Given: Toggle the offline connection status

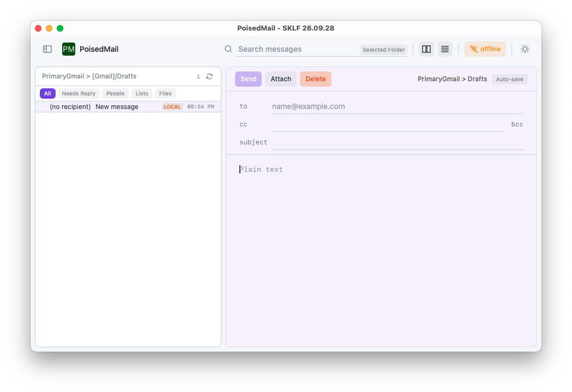Looking at the screenshot, I should [485, 49].
